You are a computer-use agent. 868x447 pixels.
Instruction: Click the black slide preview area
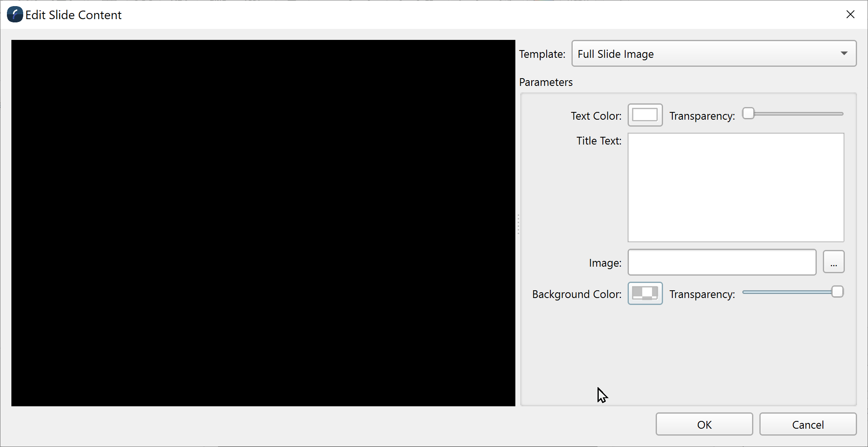click(263, 223)
